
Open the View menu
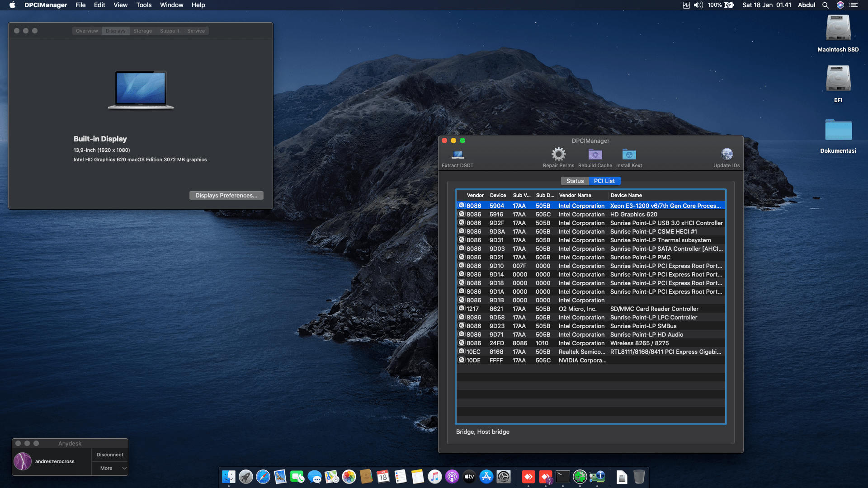click(x=120, y=5)
